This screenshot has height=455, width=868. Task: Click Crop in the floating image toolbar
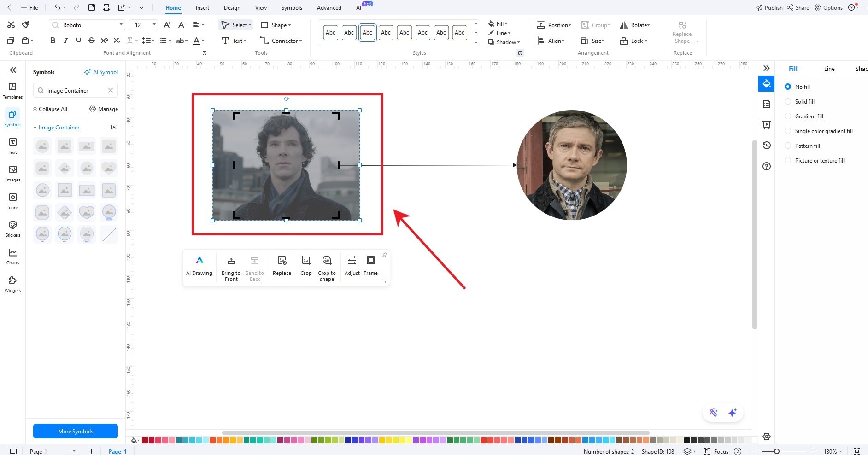[306, 266]
